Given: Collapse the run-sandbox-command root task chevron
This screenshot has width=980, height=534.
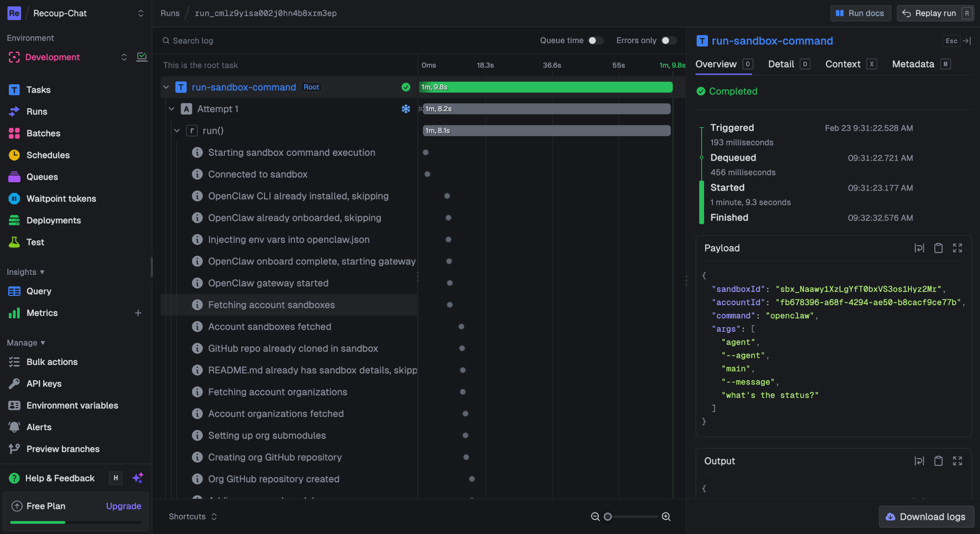Looking at the screenshot, I should (x=166, y=87).
